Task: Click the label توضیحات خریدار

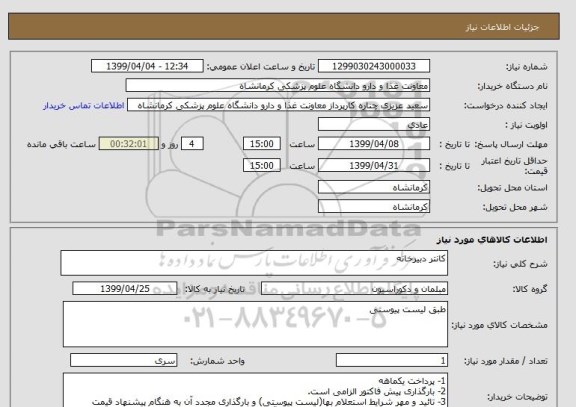Action: pyautogui.click(x=517, y=397)
